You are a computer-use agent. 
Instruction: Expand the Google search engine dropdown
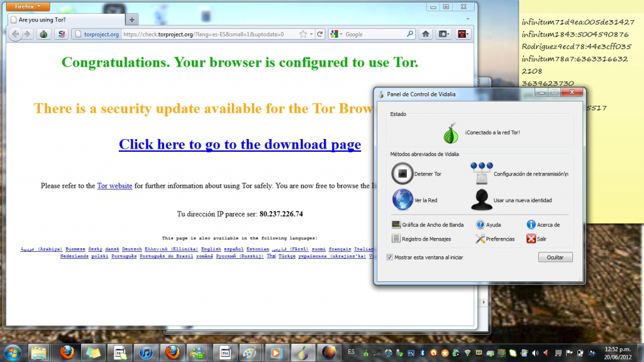[x=336, y=34]
